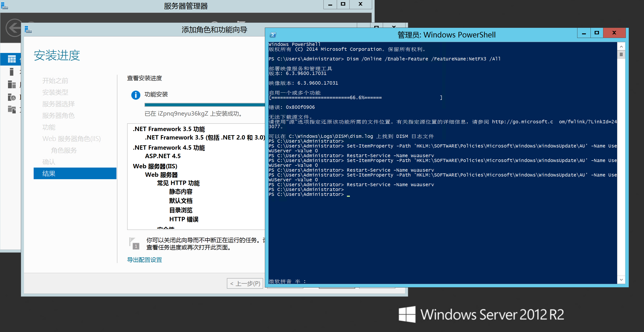
Task: Select Web 服务器(IIS) in results list
Action: [155, 166]
